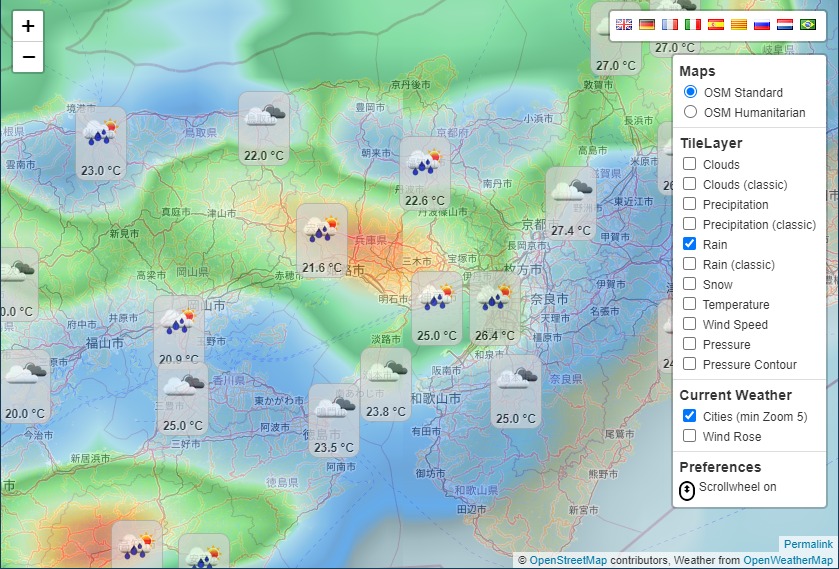
Task: Enable the Snow layer
Action: 690,283
